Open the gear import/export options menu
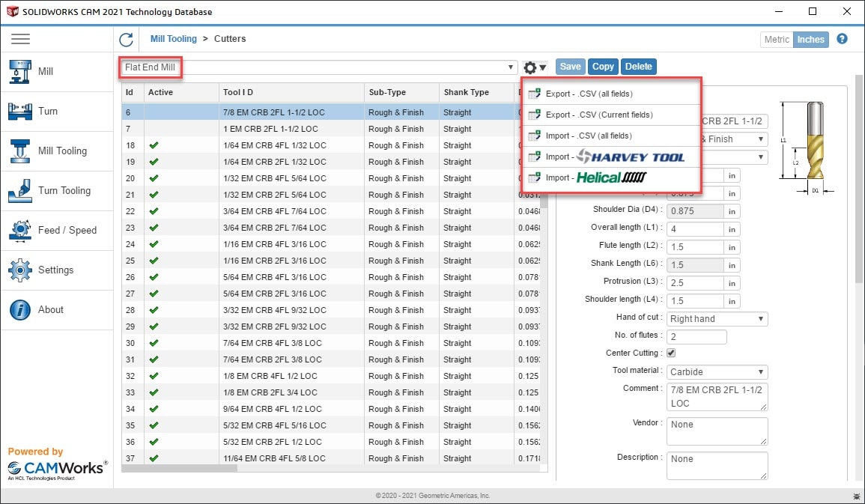Screen dimensions: 865x504 535,67
